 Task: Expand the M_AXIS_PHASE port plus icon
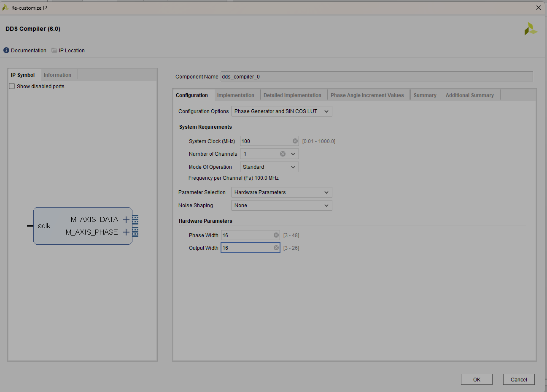pyautogui.click(x=126, y=232)
